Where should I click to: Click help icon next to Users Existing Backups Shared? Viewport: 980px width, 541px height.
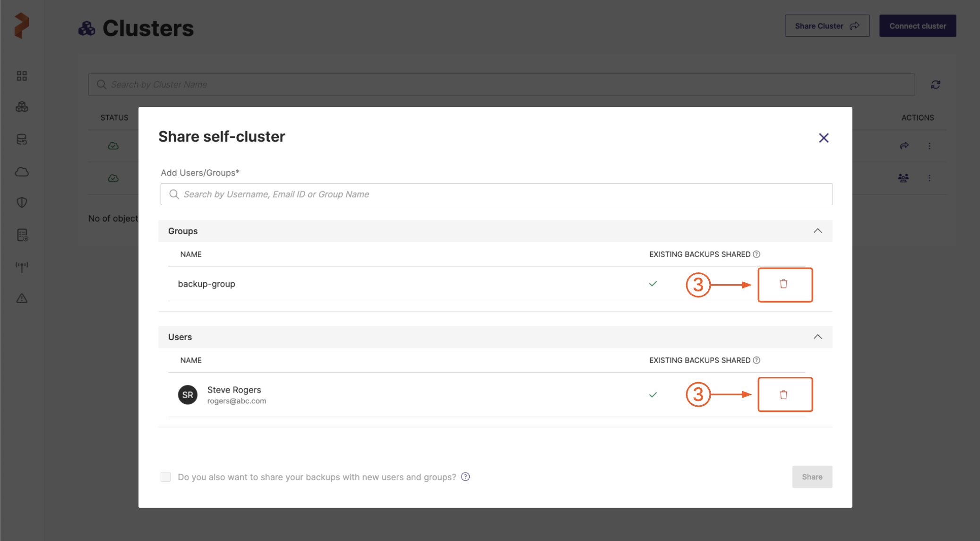756,360
